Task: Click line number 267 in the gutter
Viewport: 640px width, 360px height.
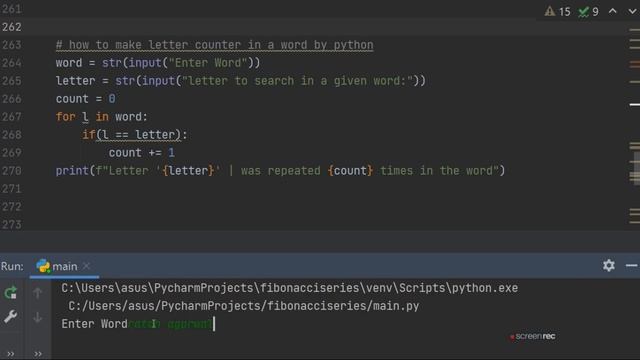Action: click(12, 117)
